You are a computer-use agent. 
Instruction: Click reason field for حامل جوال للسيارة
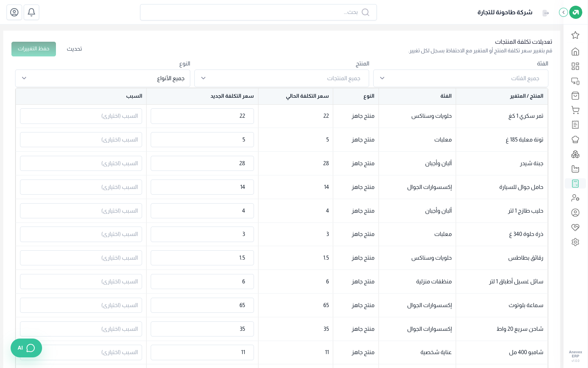coord(81,187)
